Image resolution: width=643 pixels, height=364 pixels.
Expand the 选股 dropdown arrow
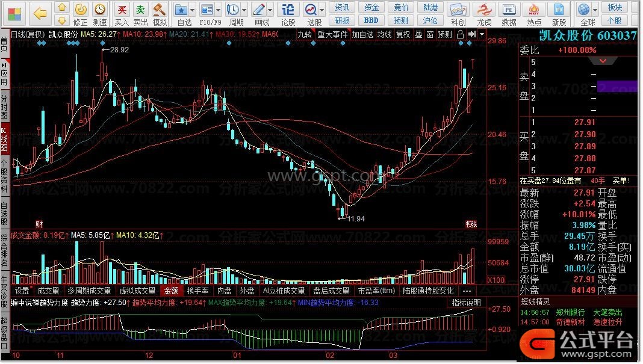322,10
